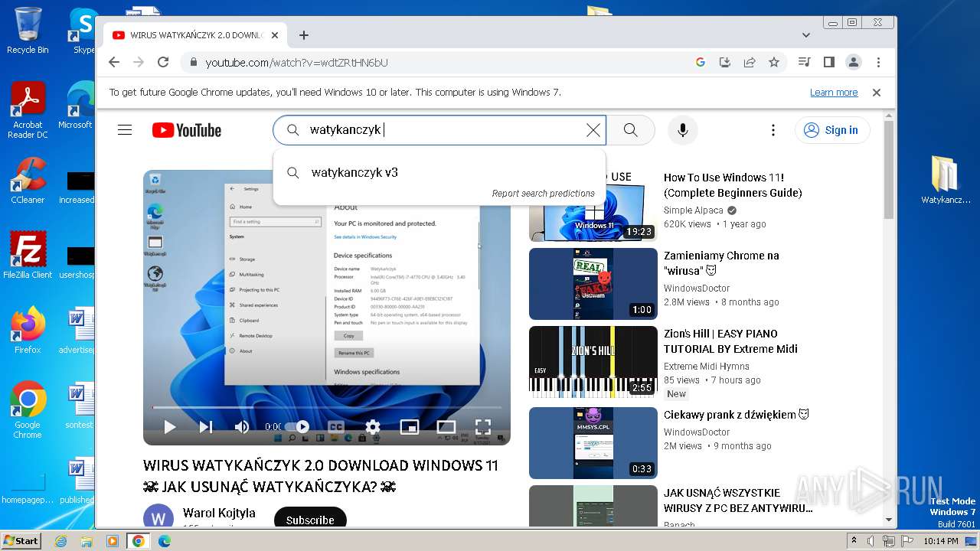Share this page icon in Chrome
Viewport: 980px width, 551px height.
750,63
